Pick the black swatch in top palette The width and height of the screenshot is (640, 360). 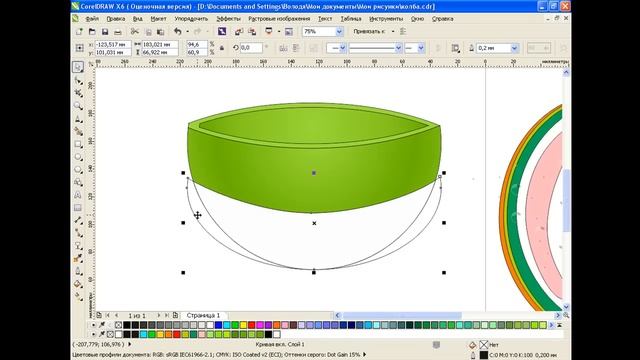click(x=127, y=325)
